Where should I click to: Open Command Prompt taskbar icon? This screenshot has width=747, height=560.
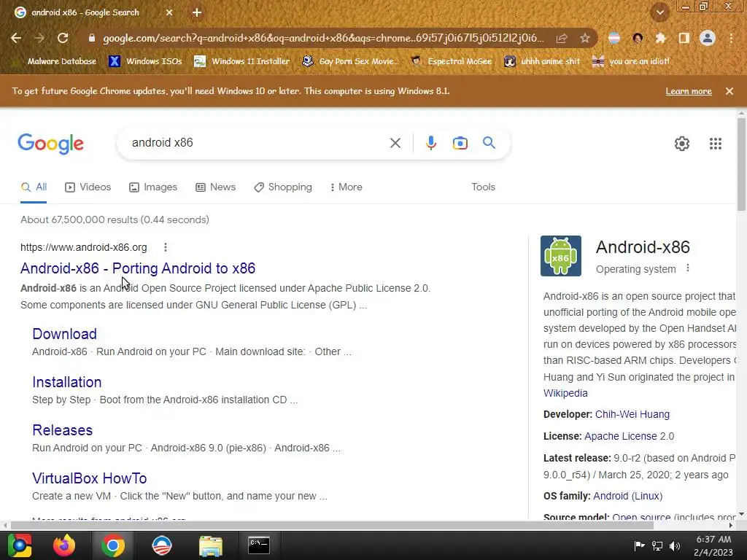(259, 545)
